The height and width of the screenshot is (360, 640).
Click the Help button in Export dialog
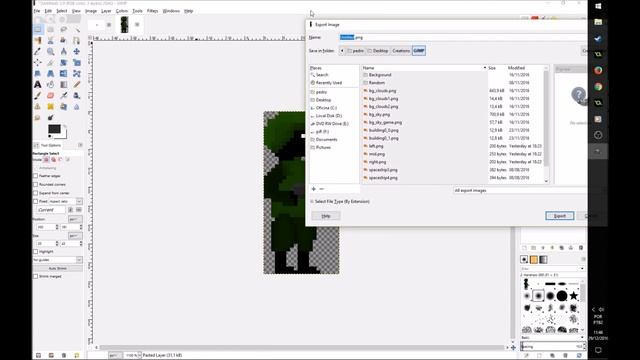click(x=326, y=216)
